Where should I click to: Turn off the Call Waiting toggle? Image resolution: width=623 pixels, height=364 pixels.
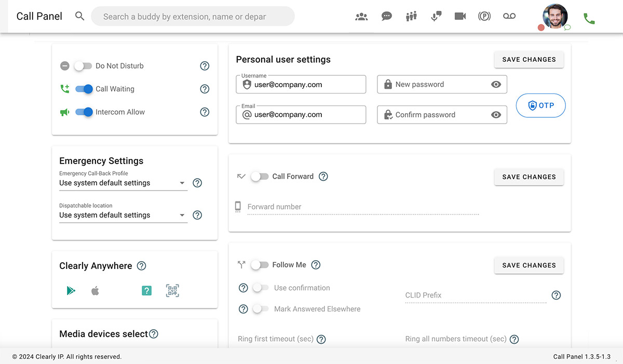(x=84, y=89)
